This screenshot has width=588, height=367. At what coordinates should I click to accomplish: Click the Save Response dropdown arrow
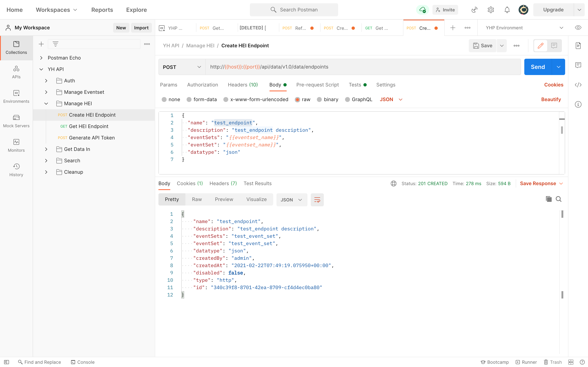coord(561,183)
